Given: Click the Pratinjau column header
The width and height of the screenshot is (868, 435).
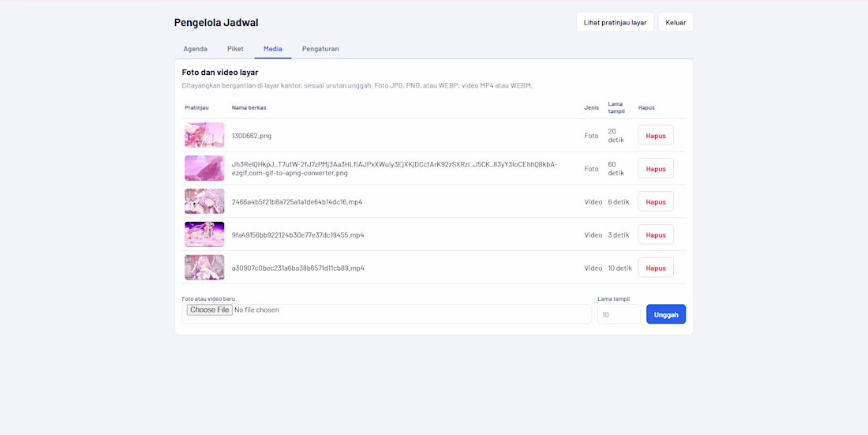Looking at the screenshot, I should pyautogui.click(x=196, y=107).
